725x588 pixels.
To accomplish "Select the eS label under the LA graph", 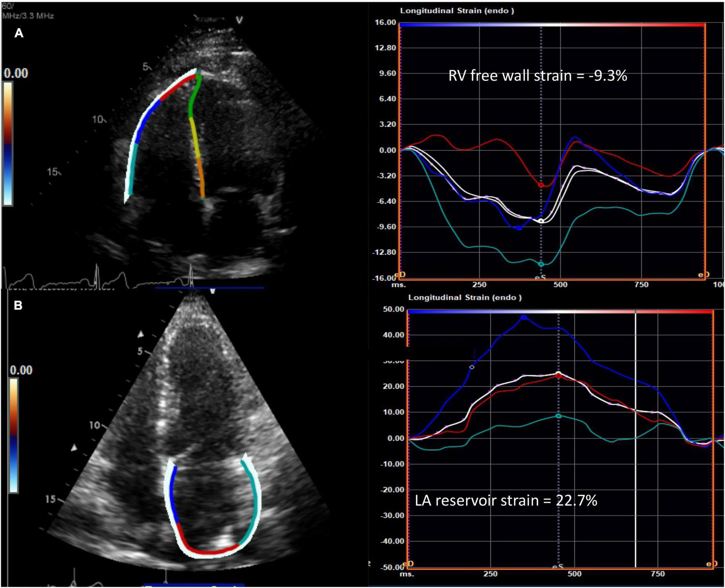I will tap(558, 567).
